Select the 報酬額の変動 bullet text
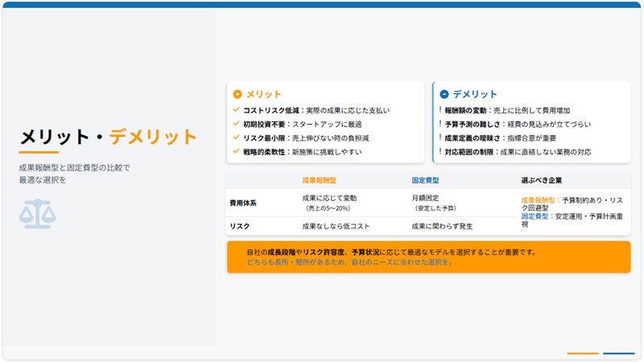644x362 pixels. click(507, 110)
